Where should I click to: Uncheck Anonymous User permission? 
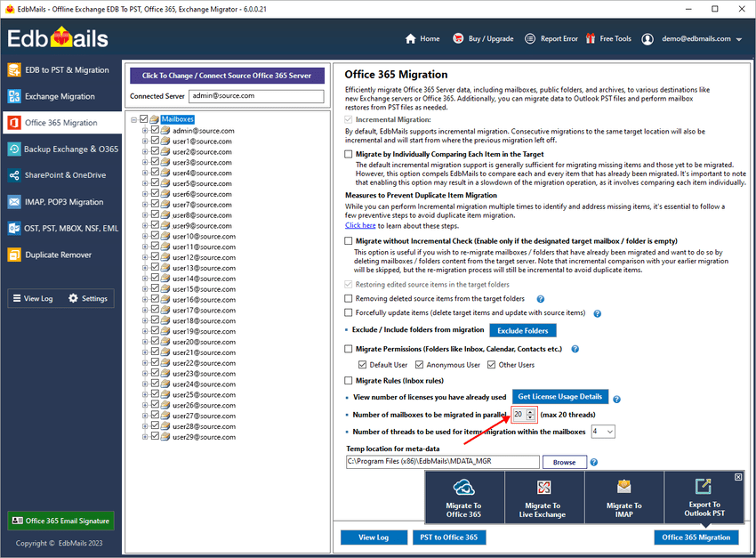[420, 365]
